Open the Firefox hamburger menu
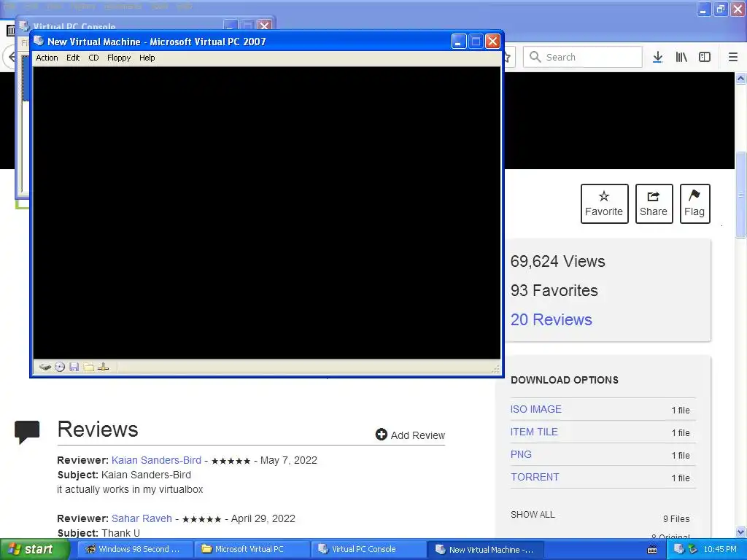 pyautogui.click(x=733, y=57)
